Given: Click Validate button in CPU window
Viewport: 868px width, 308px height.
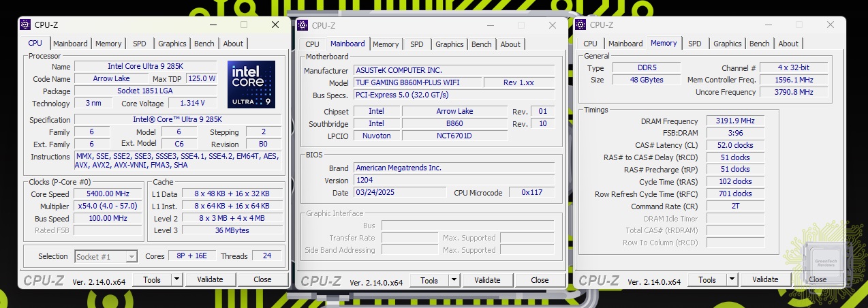Looking at the screenshot, I should click(x=210, y=279).
